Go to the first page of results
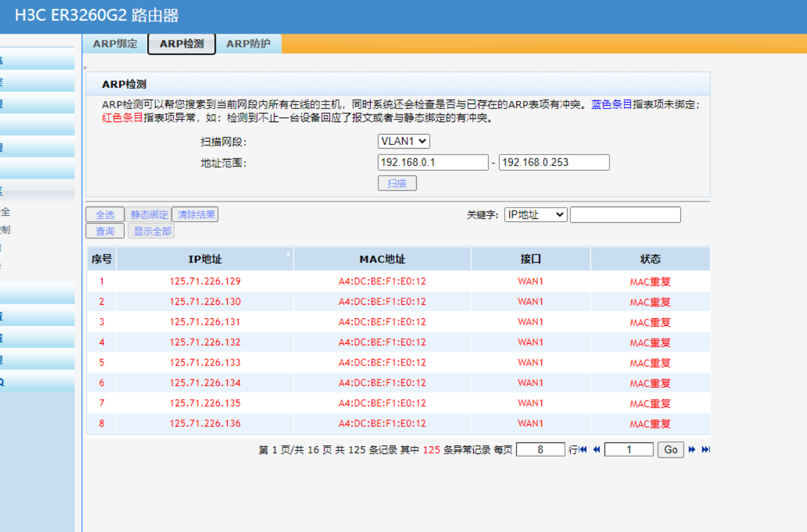 (x=583, y=450)
